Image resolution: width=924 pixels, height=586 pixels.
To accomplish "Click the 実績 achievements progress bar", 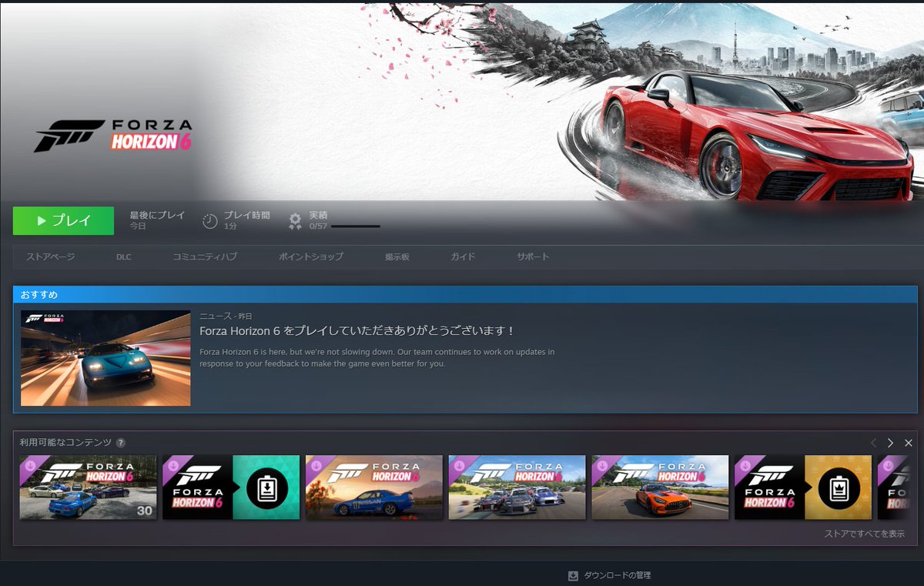I will (x=355, y=226).
